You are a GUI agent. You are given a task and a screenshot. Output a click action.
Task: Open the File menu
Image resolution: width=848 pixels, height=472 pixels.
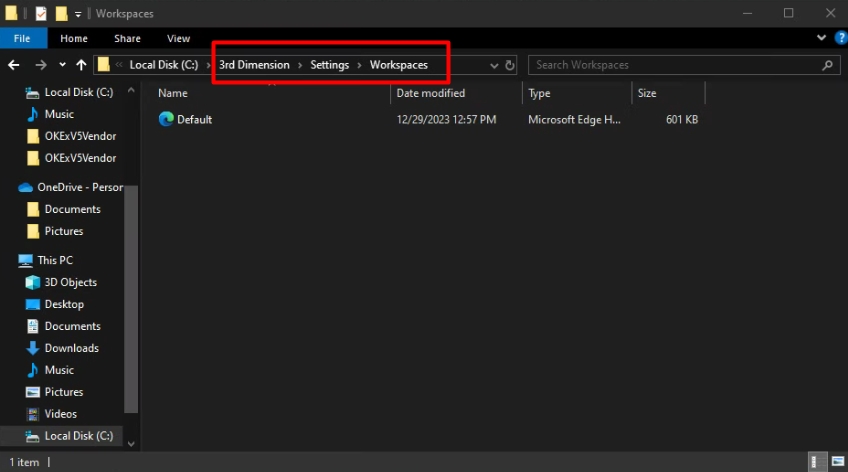[x=22, y=38]
